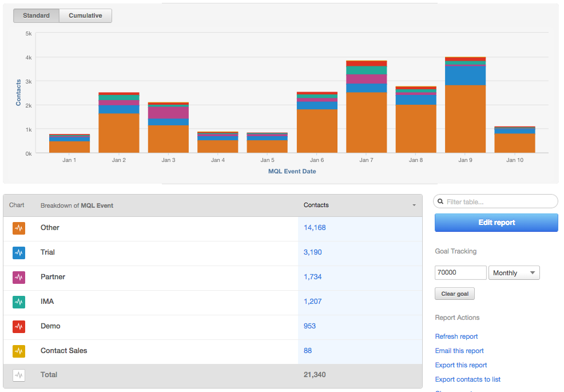Image resolution: width=564 pixels, height=392 pixels.
Task: Click the purple Partner chart icon
Action: pyautogui.click(x=19, y=278)
